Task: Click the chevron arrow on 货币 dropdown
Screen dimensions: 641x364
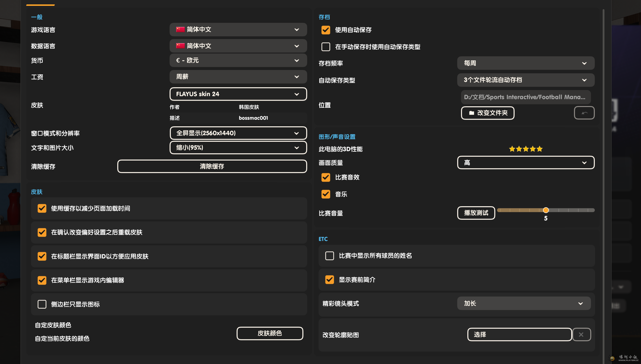Action: (x=297, y=60)
